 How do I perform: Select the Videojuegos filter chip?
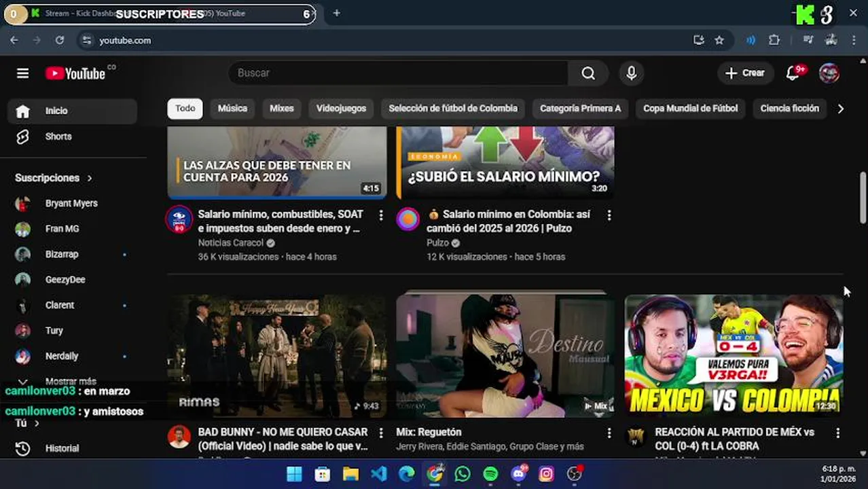341,108
